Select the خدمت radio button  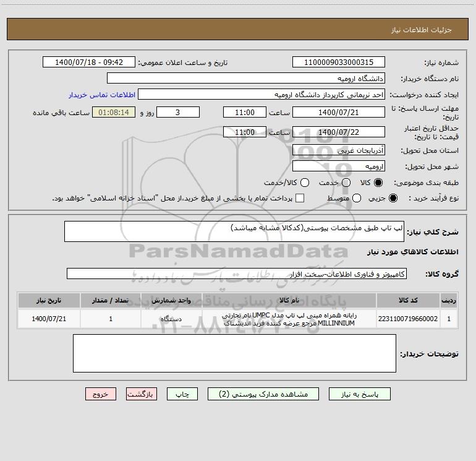click(x=346, y=183)
